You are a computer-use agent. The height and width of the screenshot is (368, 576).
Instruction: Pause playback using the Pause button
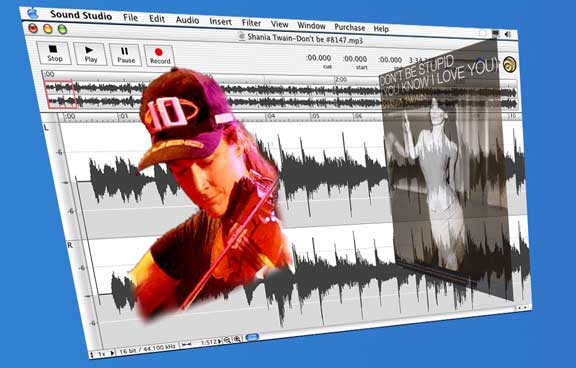click(125, 55)
